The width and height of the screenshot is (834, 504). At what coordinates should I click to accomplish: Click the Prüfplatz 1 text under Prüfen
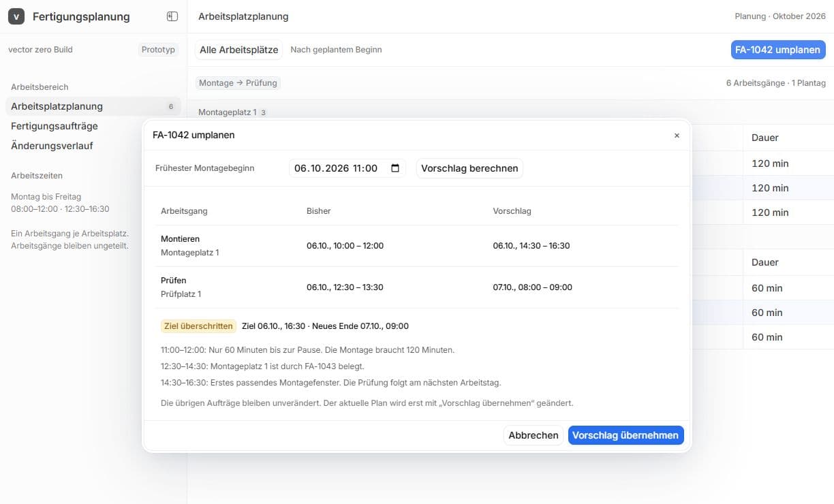(x=181, y=294)
